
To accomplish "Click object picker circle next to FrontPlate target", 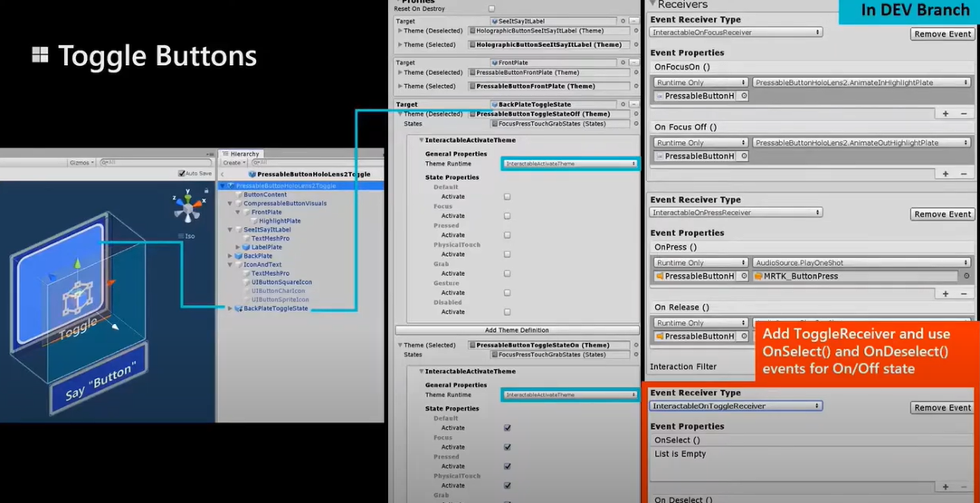I will 623,62.
